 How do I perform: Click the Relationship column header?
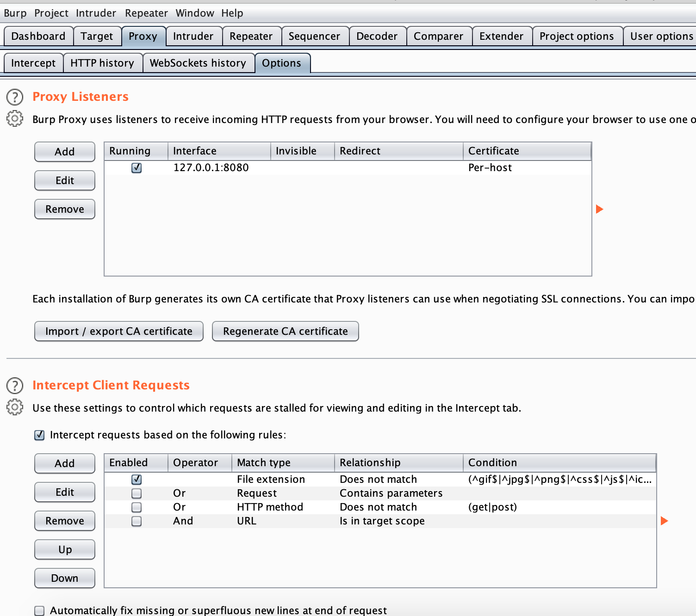(399, 463)
